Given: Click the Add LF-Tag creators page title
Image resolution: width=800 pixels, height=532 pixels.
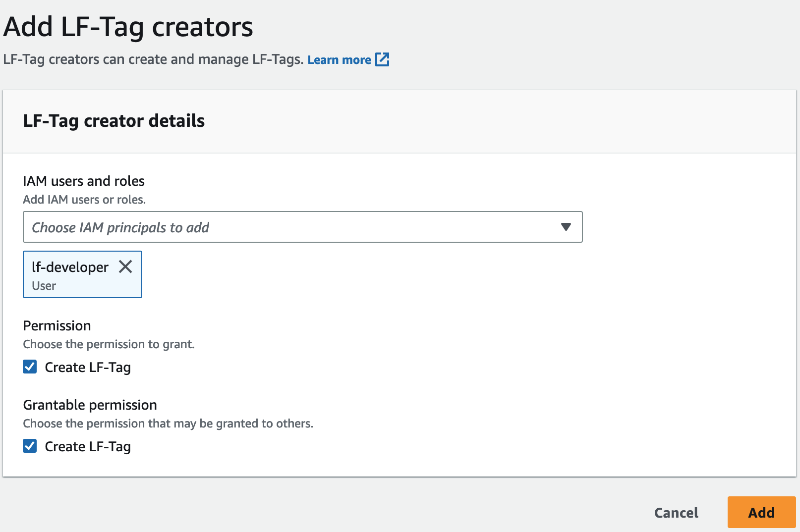Looking at the screenshot, I should pos(127,27).
